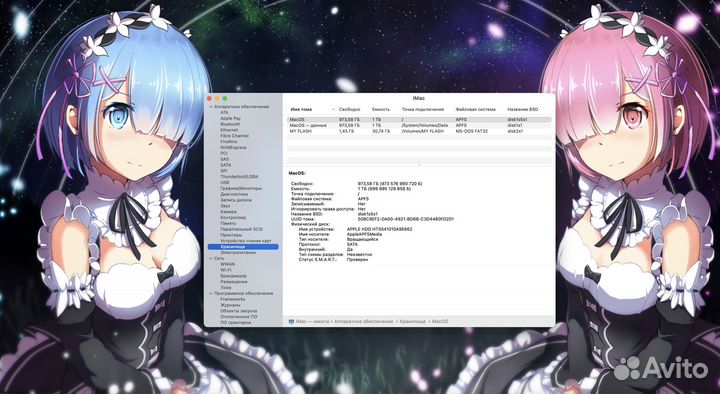Click the APPLE HDD device name value

pos(379,229)
